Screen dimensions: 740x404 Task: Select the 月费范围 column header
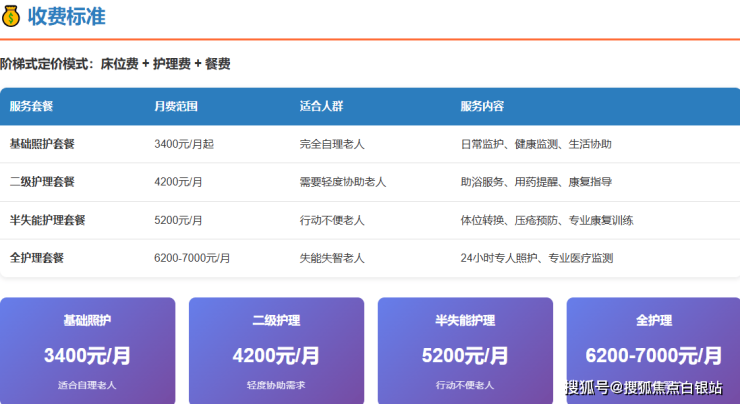tap(176, 106)
